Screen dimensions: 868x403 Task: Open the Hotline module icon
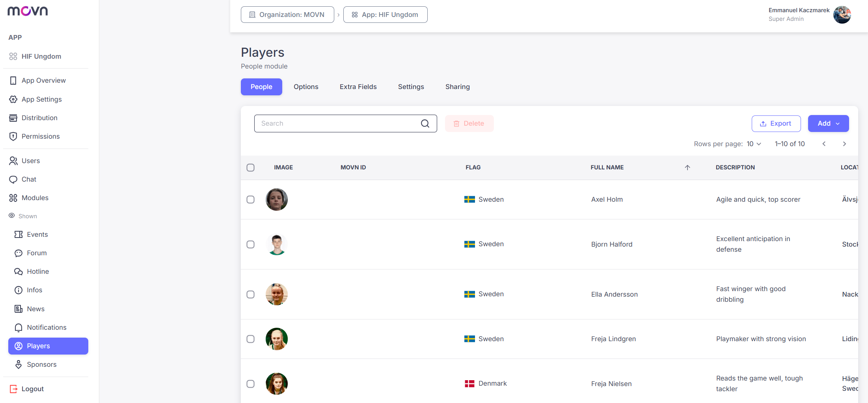tap(19, 271)
